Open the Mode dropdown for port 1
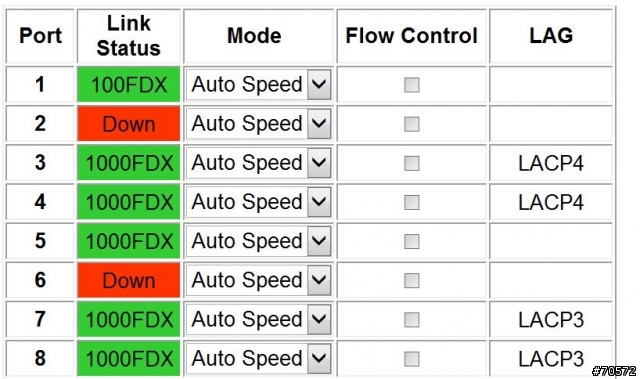 tap(258, 85)
